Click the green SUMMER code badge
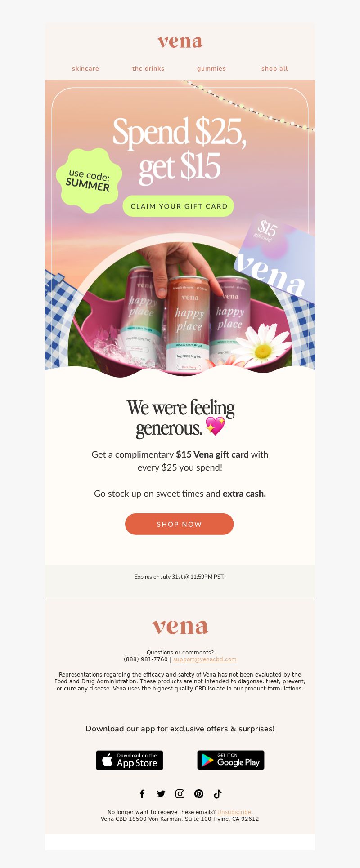The image size is (360, 868). (x=89, y=180)
